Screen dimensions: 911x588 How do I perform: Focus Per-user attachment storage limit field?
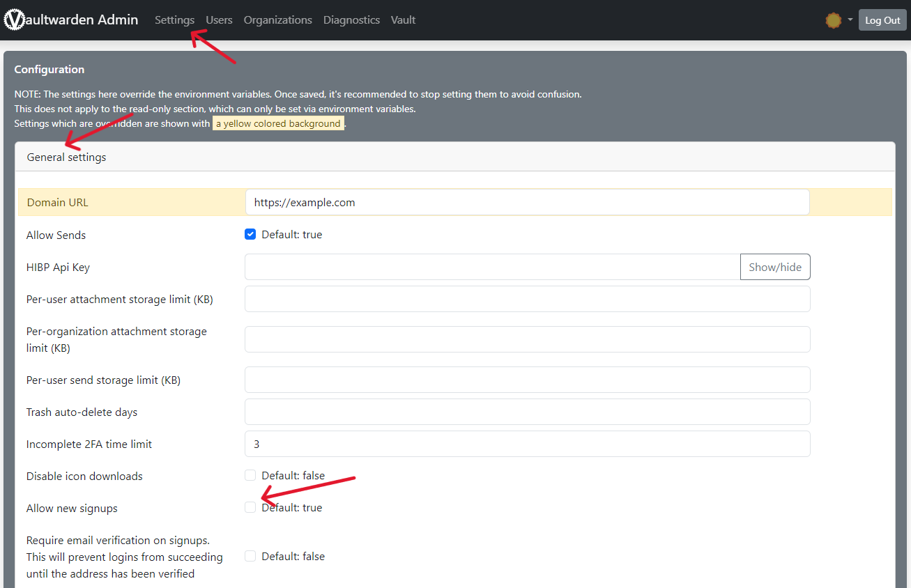point(527,299)
